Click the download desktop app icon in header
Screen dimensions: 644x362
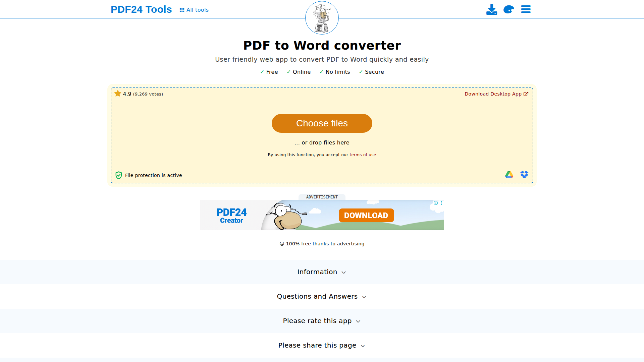tap(492, 9)
